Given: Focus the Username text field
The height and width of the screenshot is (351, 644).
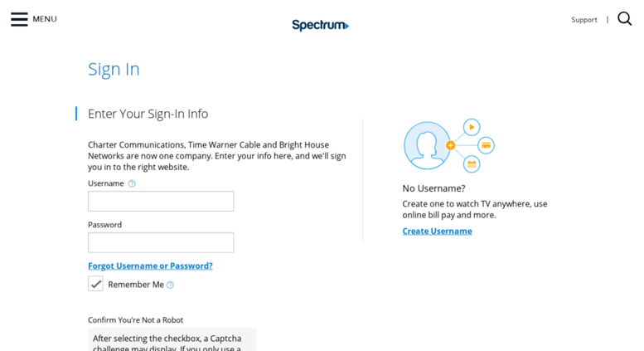Looking at the screenshot, I should [x=161, y=202].
